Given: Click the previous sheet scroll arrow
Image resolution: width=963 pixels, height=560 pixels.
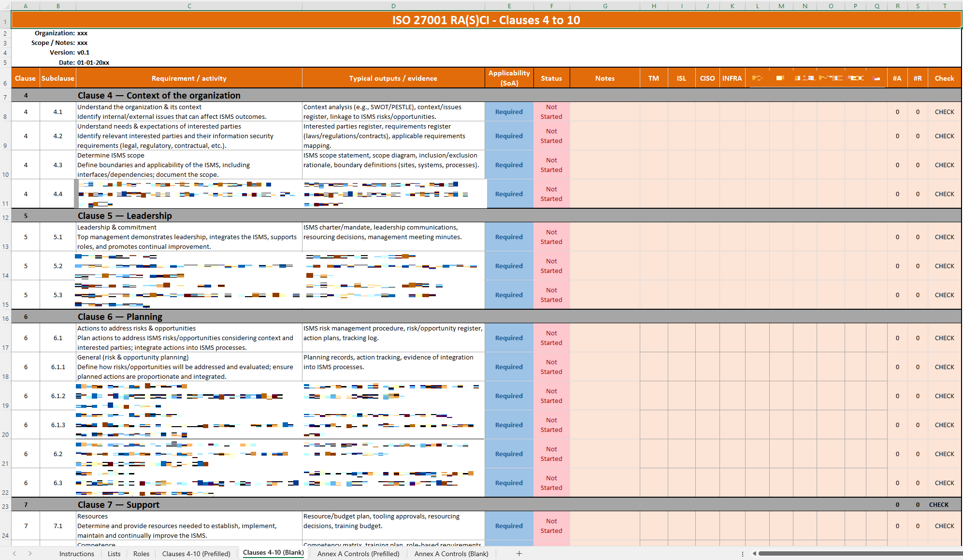Looking at the screenshot, I should point(14,554).
